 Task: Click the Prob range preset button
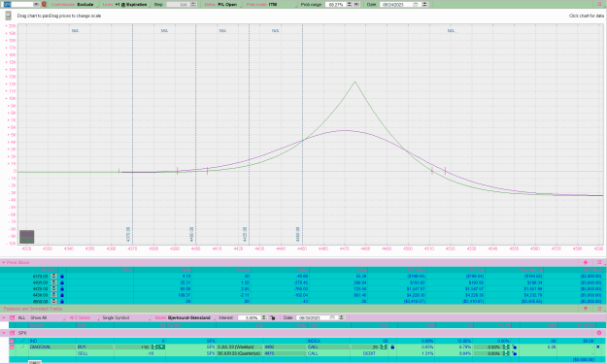click(356, 4)
